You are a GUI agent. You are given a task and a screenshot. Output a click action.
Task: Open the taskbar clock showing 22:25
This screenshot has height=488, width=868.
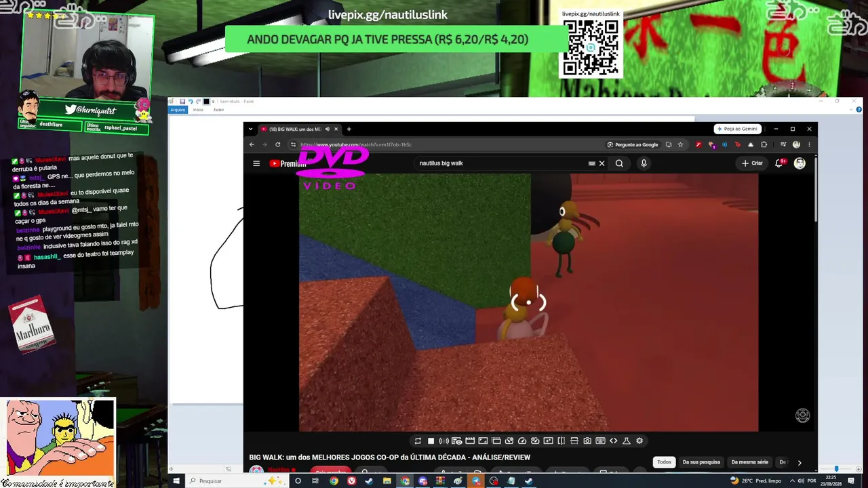click(832, 481)
